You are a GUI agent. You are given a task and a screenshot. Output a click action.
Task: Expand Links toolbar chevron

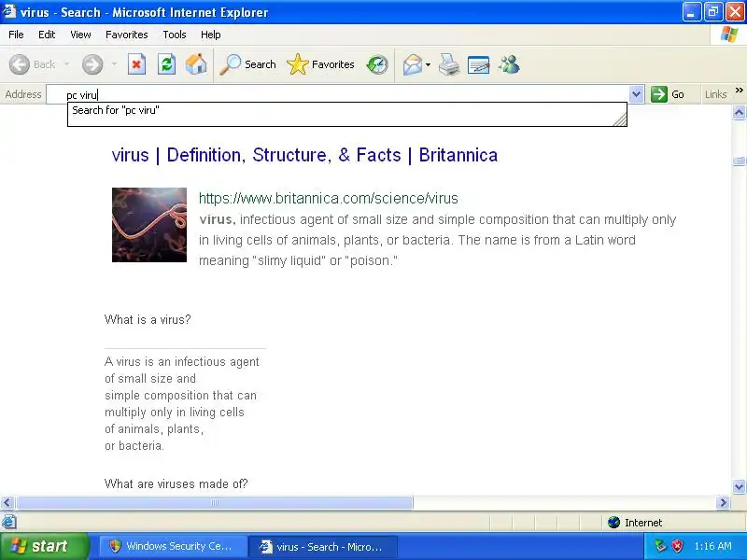coord(739,90)
